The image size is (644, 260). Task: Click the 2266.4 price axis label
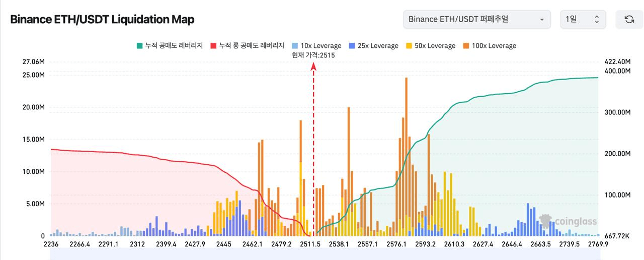(x=80, y=244)
